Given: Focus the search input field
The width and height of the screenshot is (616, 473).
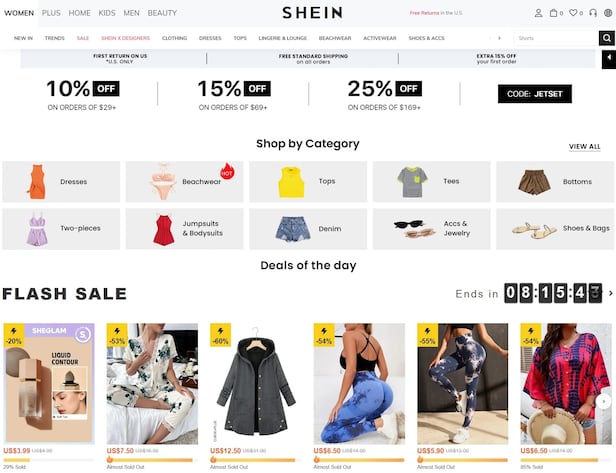Looking at the screenshot, I should coord(556,38).
